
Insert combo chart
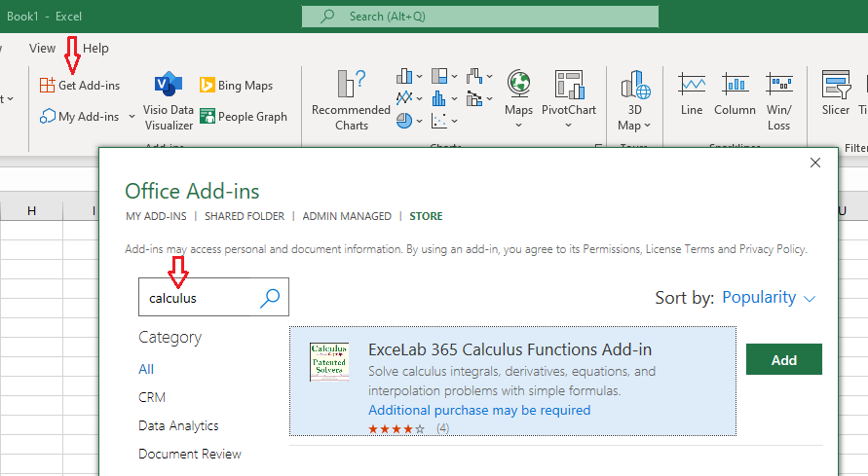[474, 98]
